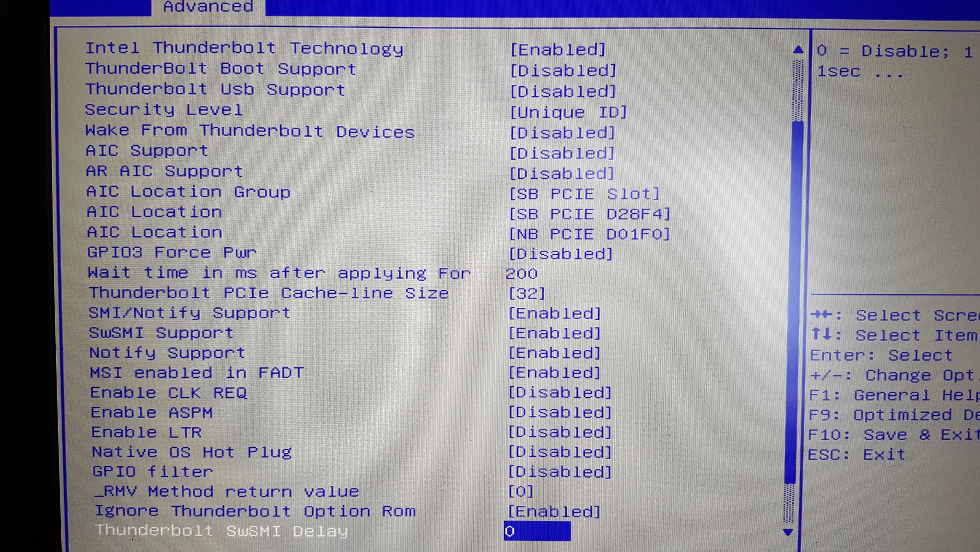The image size is (980, 552).
Task: Select the GPIO3 Force Pwr item
Action: (x=172, y=252)
